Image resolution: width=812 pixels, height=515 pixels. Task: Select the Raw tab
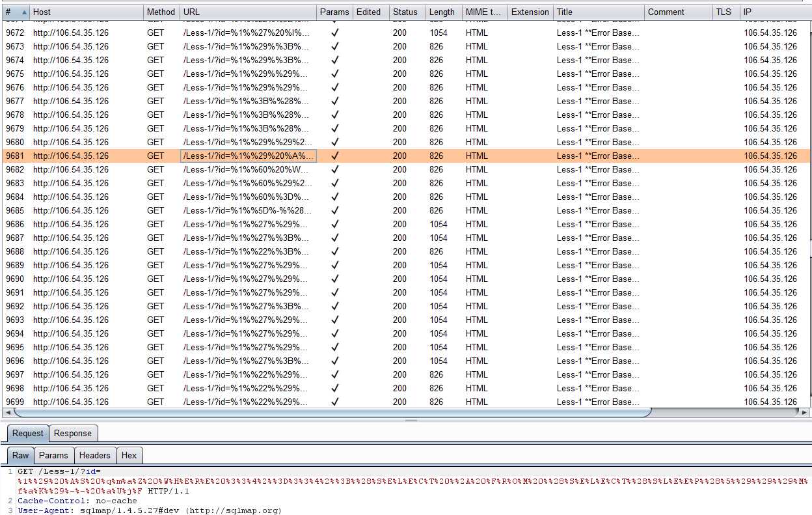pyautogui.click(x=21, y=455)
